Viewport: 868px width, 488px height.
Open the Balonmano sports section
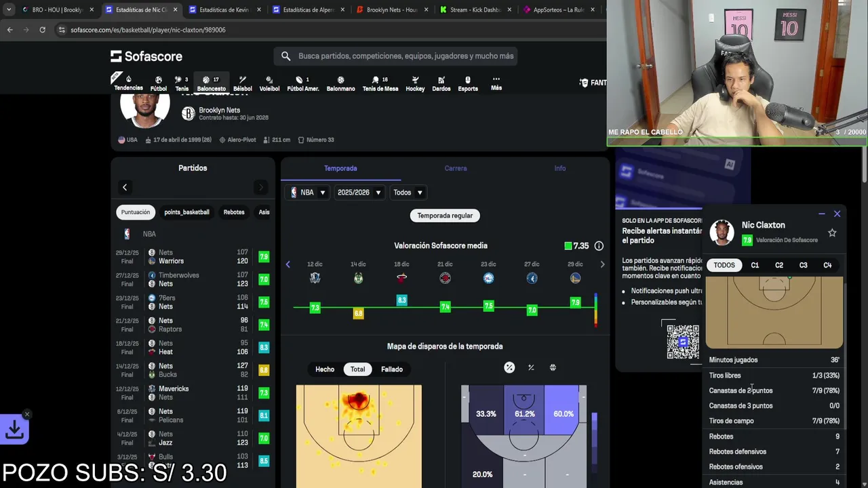point(340,83)
